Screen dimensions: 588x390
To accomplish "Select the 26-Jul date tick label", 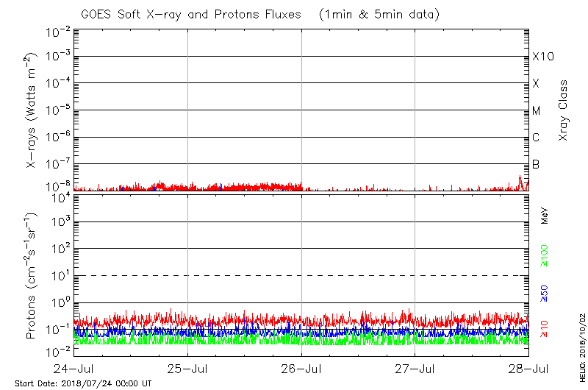I will (301, 369).
